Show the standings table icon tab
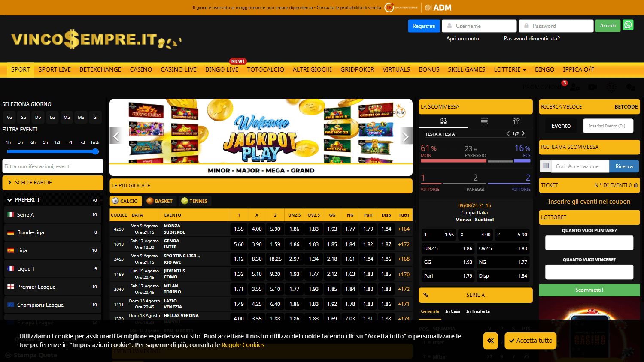Screen dimensions: 644x362 point(484,121)
